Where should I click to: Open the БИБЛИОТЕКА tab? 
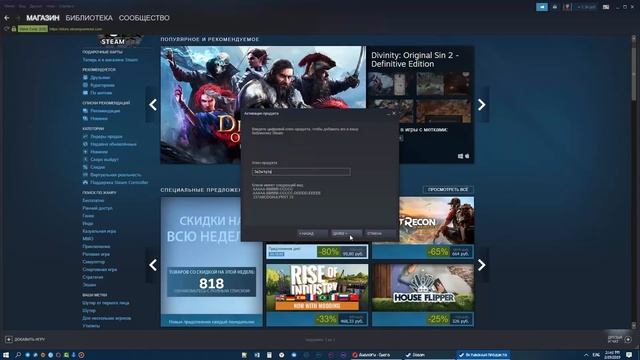(x=89, y=18)
